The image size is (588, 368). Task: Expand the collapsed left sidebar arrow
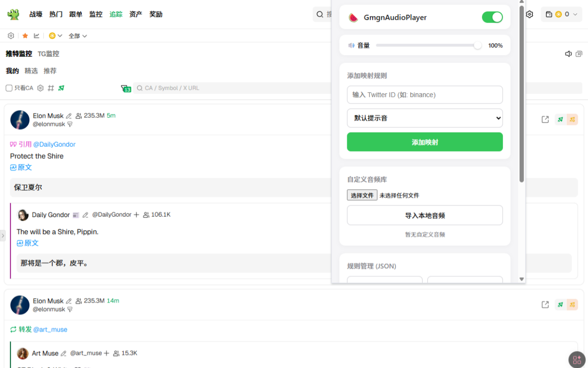[3, 236]
